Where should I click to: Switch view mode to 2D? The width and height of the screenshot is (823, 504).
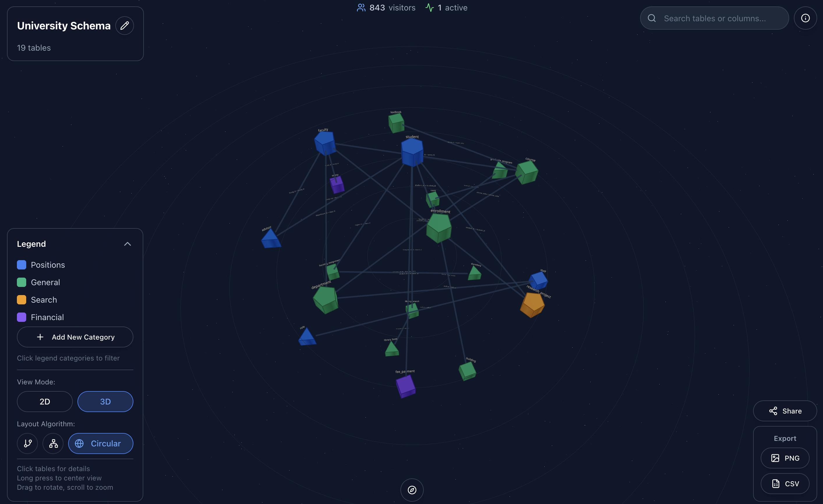point(45,402)
